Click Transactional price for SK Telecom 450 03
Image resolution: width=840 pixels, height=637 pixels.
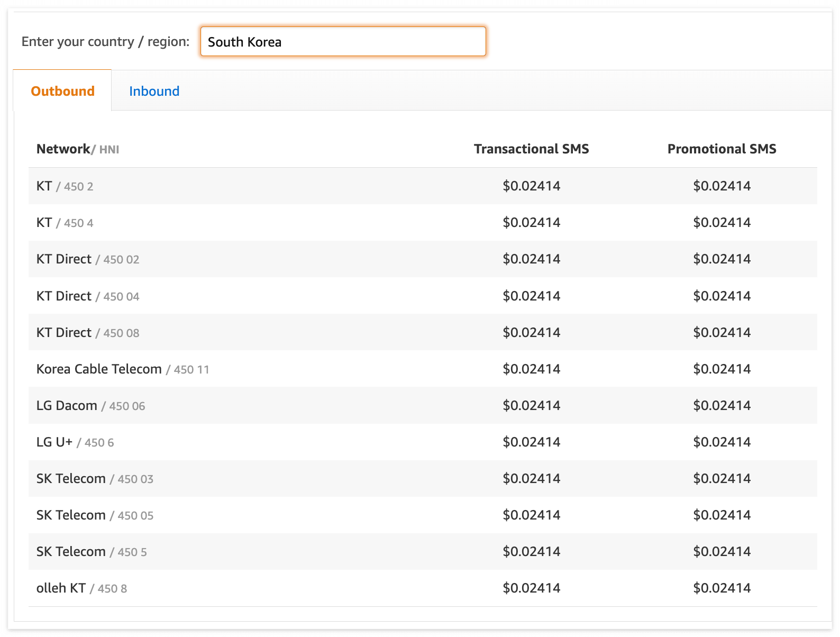point(531,478)
